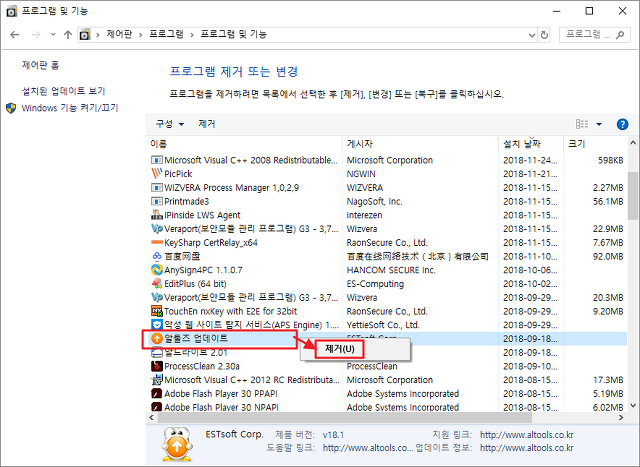Click the 598KB size cell
Screen dimensions: 640x467
(x=611, y=160)
